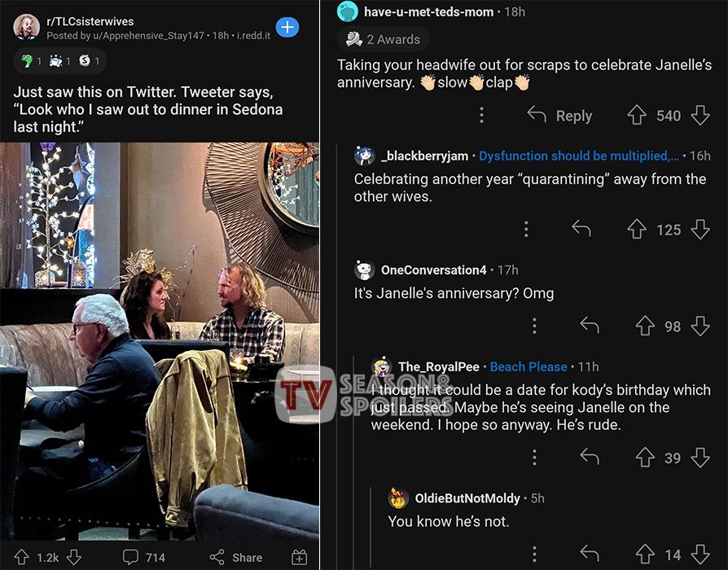Downvote the comment with 540 points
Viewport: 728px width, 570px height.
tap(700, 116)
